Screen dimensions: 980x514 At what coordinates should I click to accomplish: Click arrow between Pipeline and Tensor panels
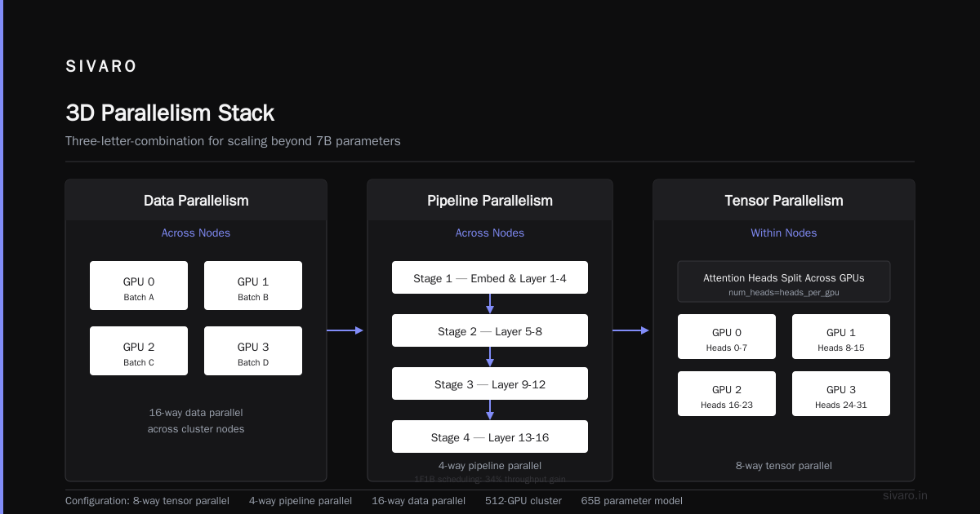(630, 330)
